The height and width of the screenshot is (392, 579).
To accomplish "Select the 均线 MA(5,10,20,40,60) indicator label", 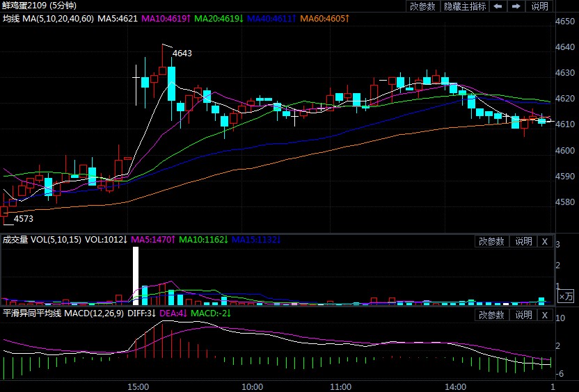I will [47, 18].
